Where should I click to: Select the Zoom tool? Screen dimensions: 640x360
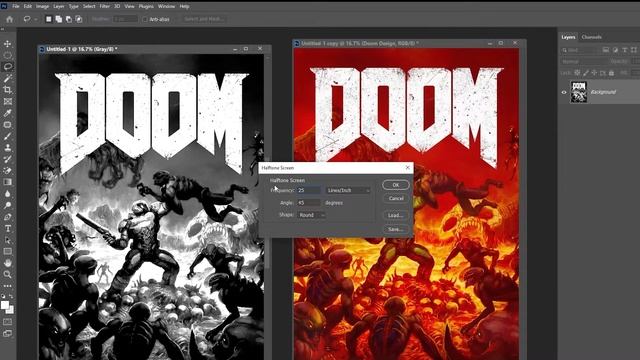[x=7, y=274]
